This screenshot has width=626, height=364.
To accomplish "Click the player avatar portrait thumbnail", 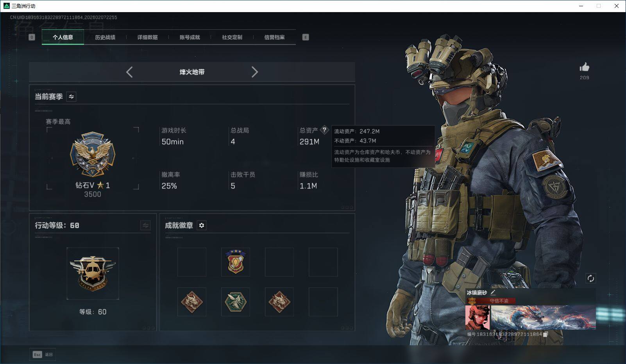I will pyautogui.click(x=478, y=317).
